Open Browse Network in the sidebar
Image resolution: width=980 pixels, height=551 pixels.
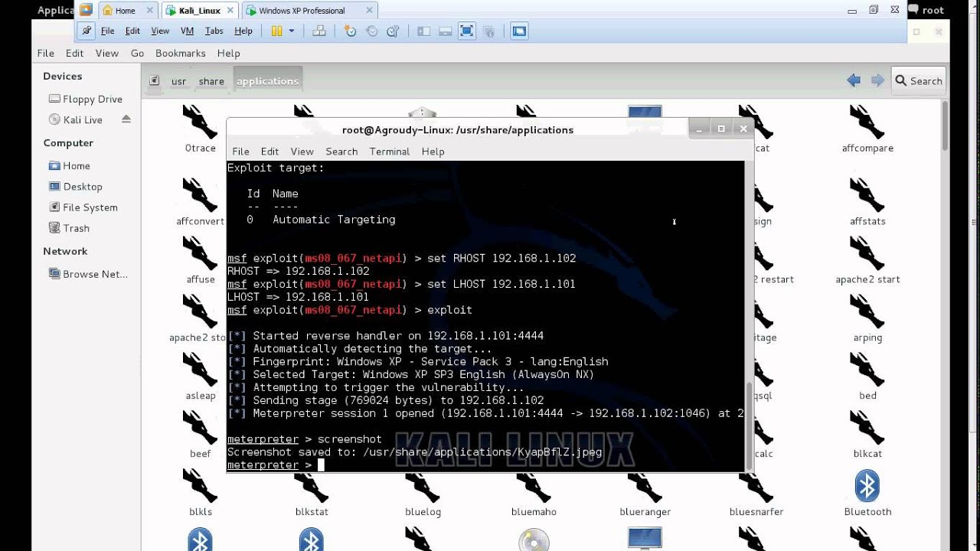88,273
